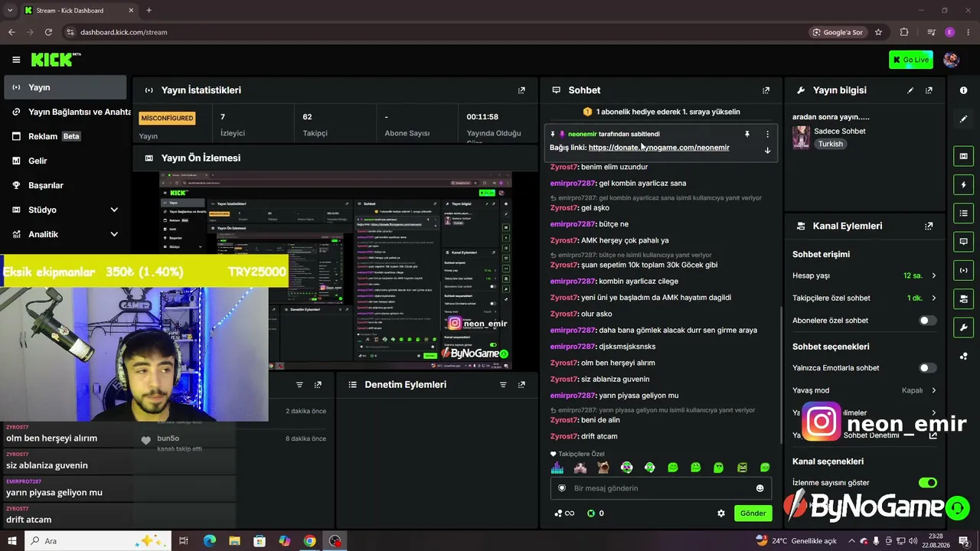Open Takipçilere özel sohbet duration arrow
The height and width of the screenshot is (551, 980).
pyautogui.click(x=933, y=298)
